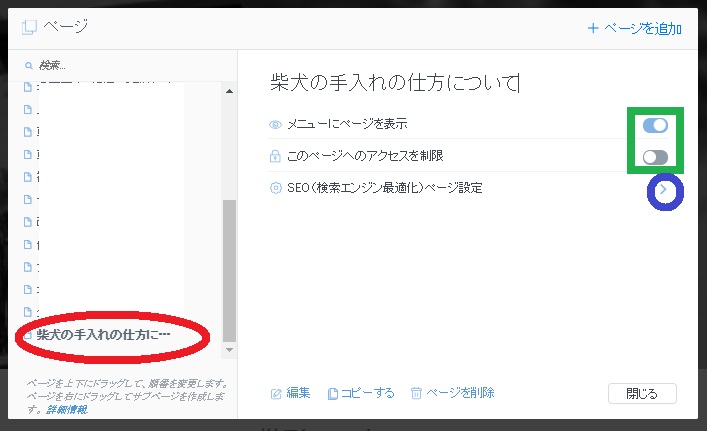Expand SEO page settings with the chevron arrow

click(664, 189)
